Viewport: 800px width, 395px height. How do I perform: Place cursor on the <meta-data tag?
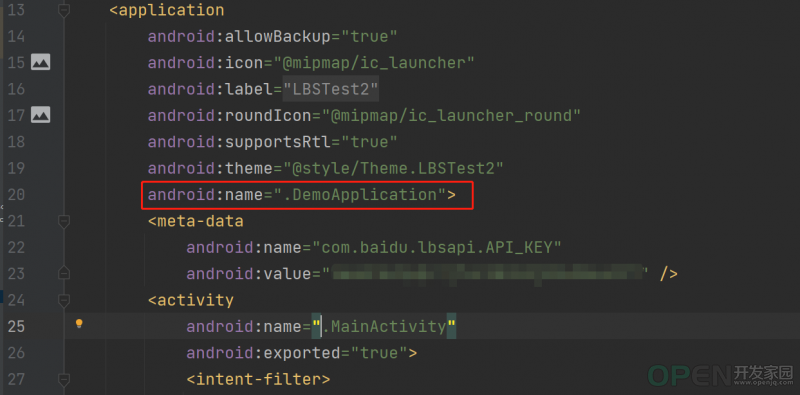tap(195, 221)
